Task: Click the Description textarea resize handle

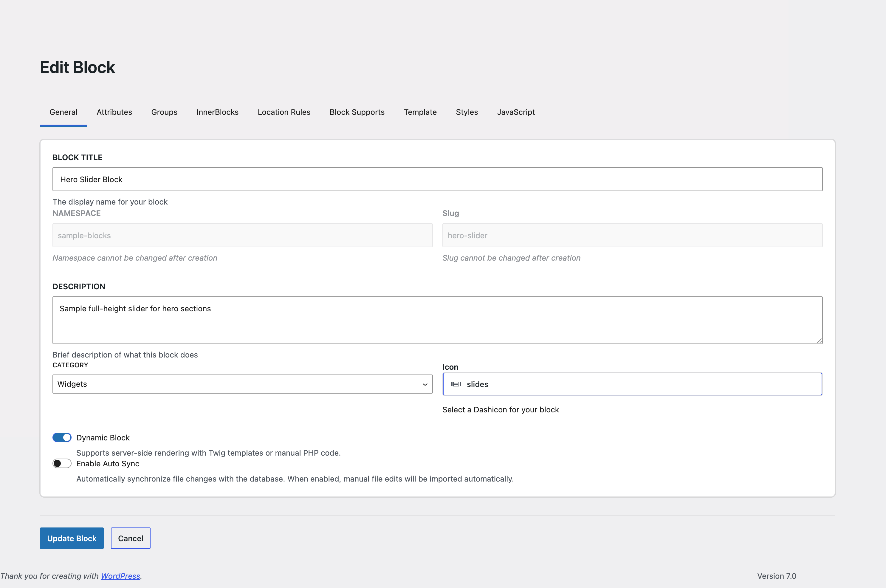Action: click(819, 341)
